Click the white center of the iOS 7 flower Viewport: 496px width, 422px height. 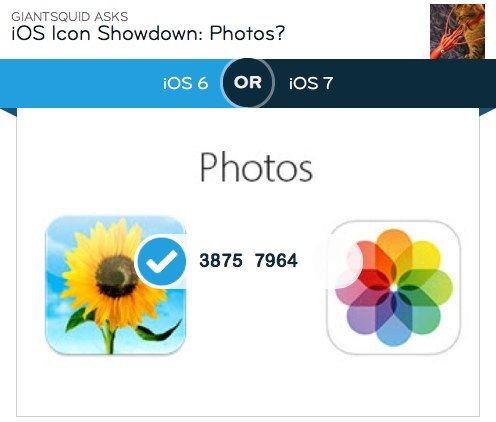click(x=394, y=287)
